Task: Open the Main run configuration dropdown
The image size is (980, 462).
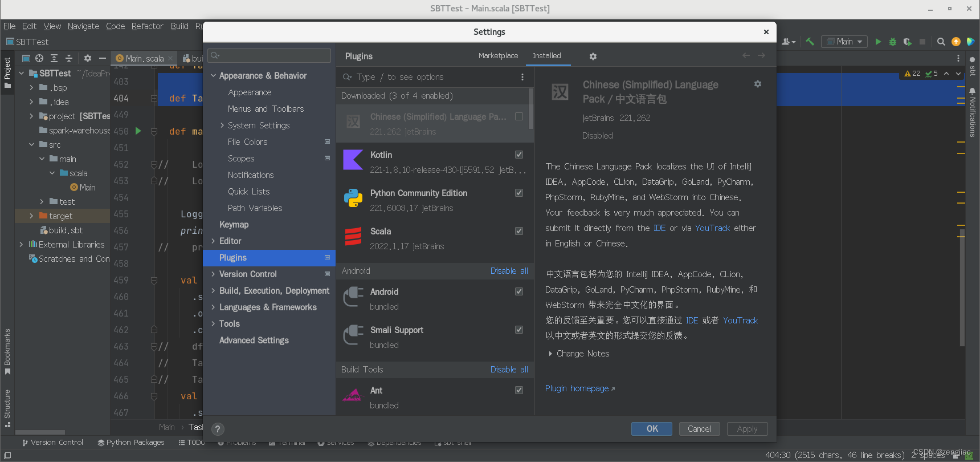Action: pos(844,42)
